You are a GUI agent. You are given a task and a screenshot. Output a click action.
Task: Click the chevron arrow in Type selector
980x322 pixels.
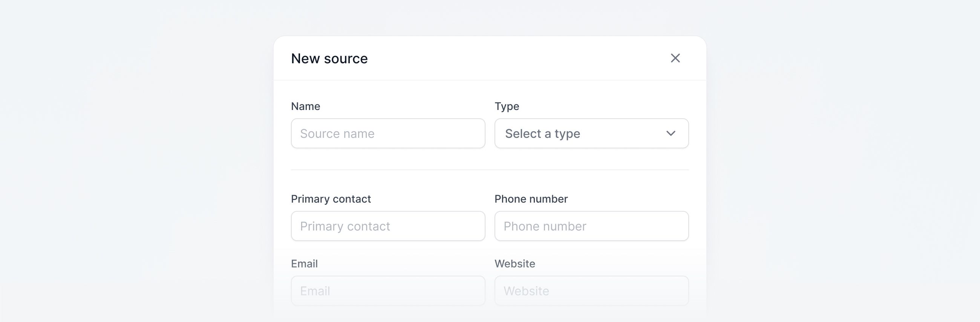[671, 133]
